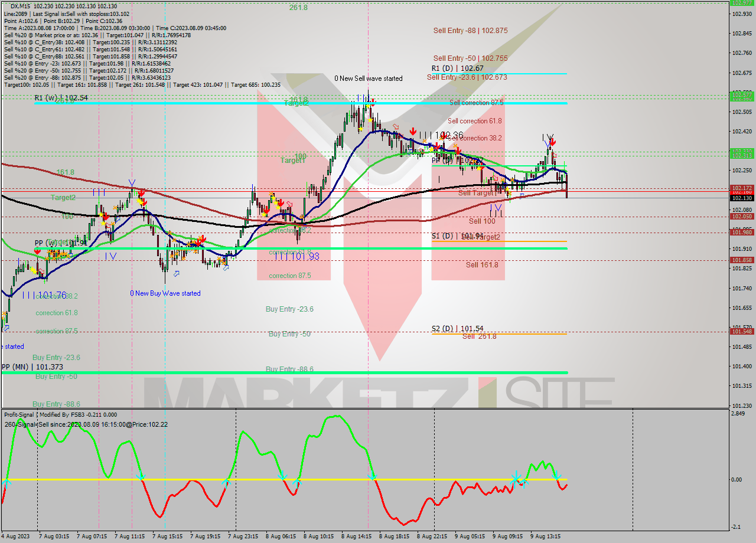The width and height of the screenshot is (756, 543).
Task: Click the green 'Target1' label
Action: coord(293,161)
